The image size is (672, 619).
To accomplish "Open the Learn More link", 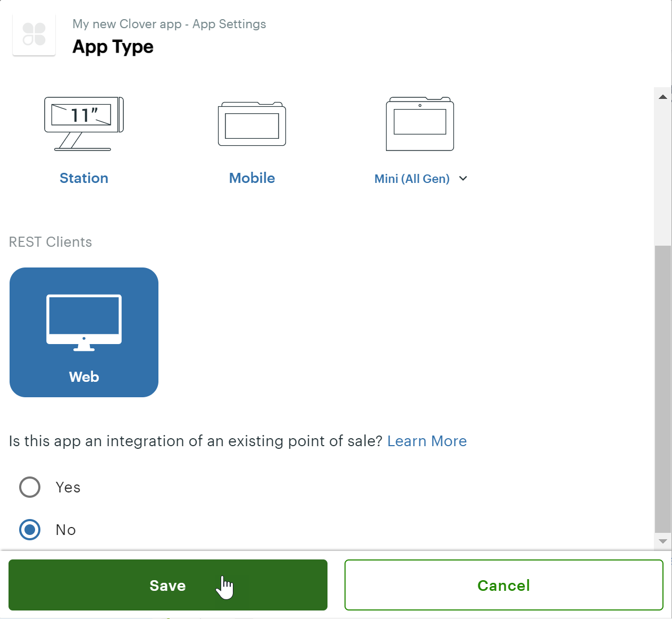I will pyautogui.click(x=427, y=441).
